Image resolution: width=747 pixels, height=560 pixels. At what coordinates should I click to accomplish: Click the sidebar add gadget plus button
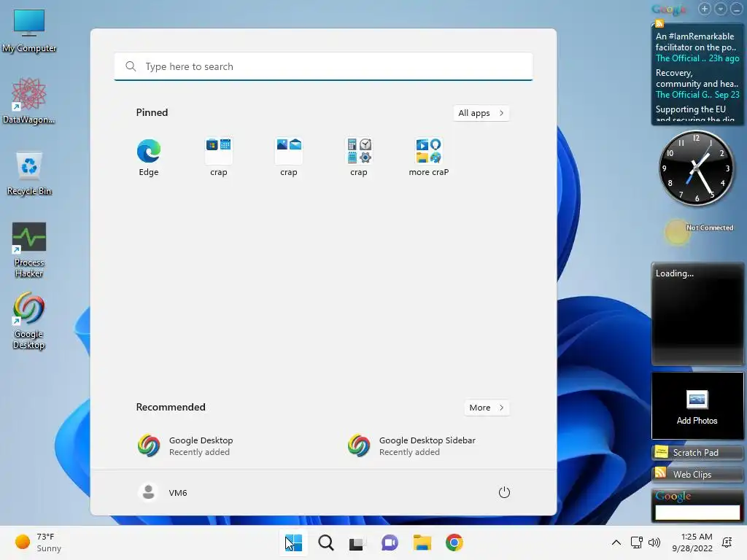click(704, 9)
